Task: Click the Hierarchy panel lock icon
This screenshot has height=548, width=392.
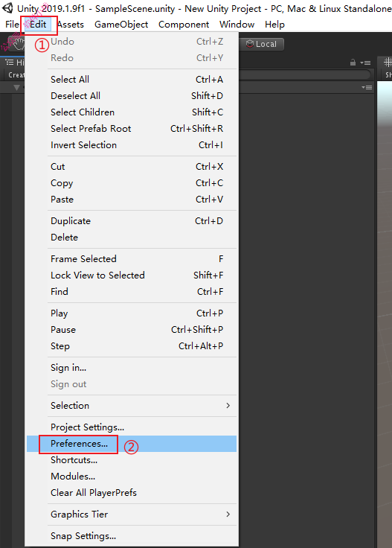Action: [x=353, y=63]
